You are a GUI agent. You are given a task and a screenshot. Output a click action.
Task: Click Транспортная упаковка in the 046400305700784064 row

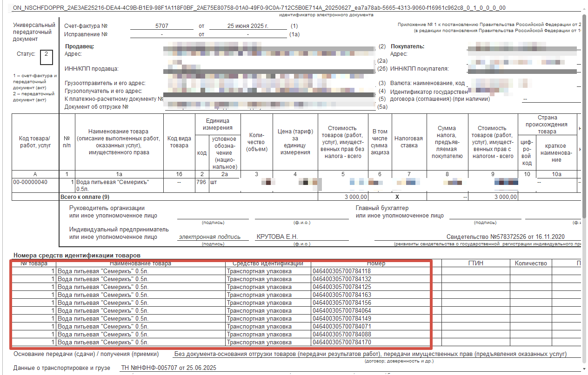point(260,311)
